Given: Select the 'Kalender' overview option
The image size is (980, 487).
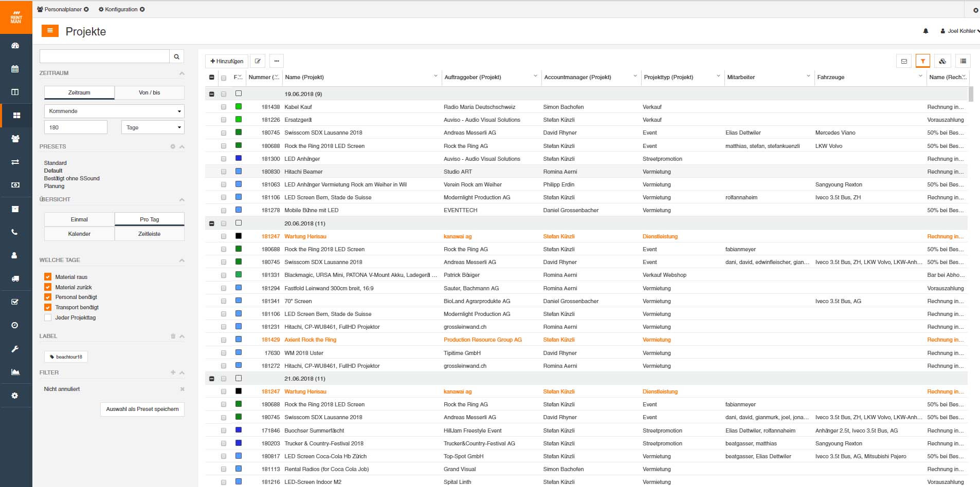Looking at the screenshot, I should 79,234.
